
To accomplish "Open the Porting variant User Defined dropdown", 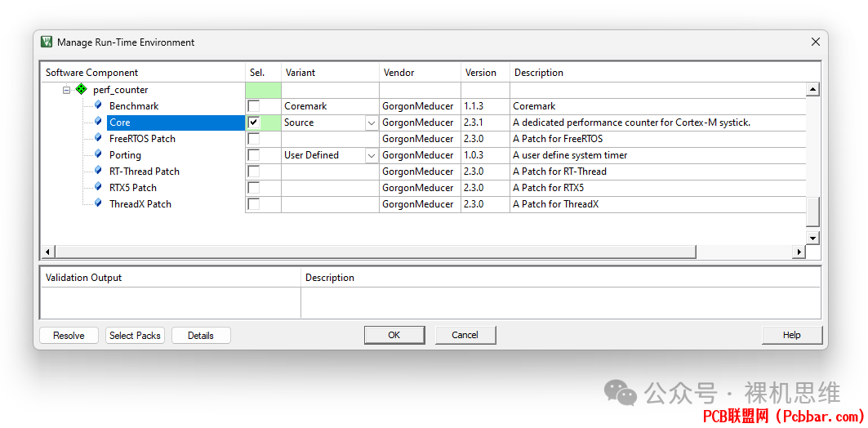I will click(x=372, y=155).
